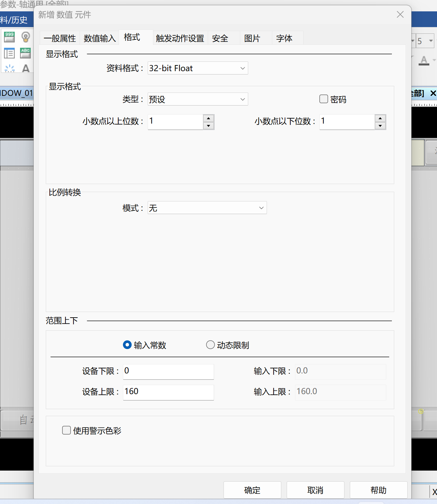Click the underlined A font color icon
The height and width of the screenshot is (504, 437).
(x=424, y=61)
